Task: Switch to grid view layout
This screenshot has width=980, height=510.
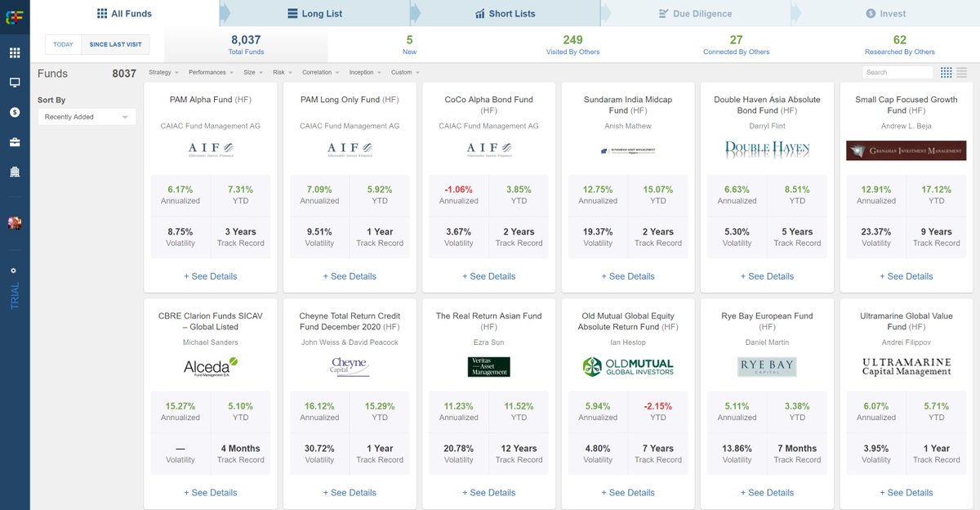Action: [947, 73]
